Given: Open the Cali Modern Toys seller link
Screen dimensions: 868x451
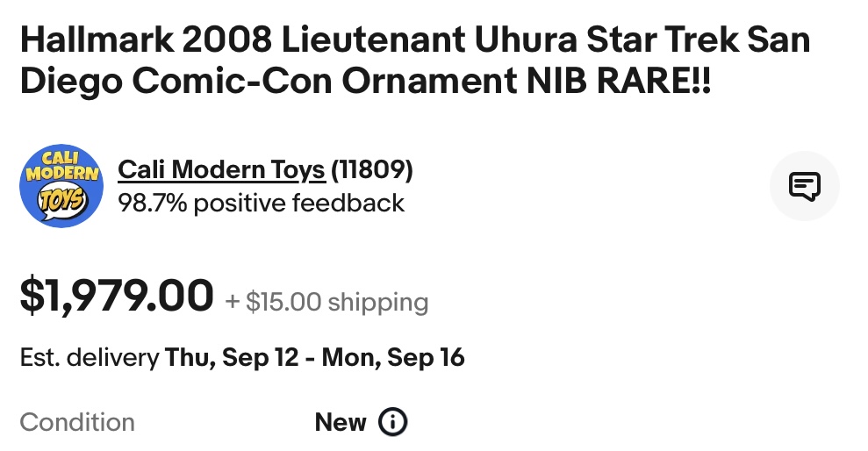Looking at the screenshot, I should (x=221, y=169).
